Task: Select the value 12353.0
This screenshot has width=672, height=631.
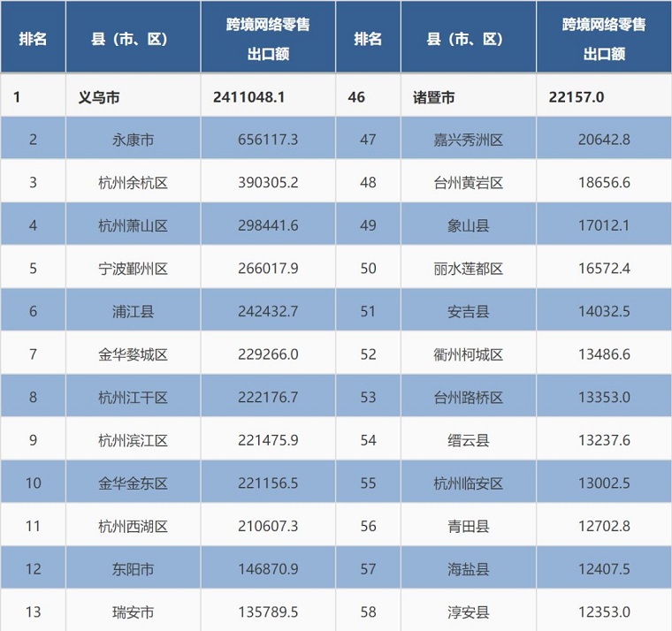Action: 604,612
